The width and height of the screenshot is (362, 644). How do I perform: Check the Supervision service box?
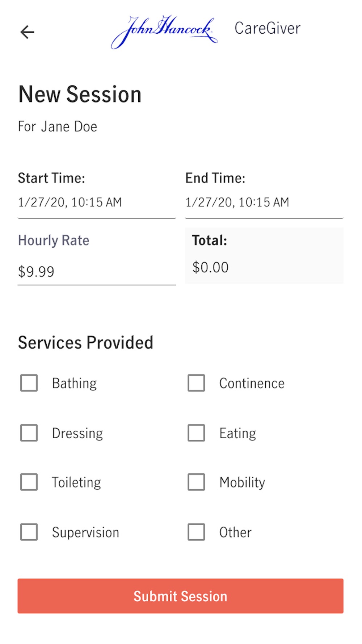(29, 532)
